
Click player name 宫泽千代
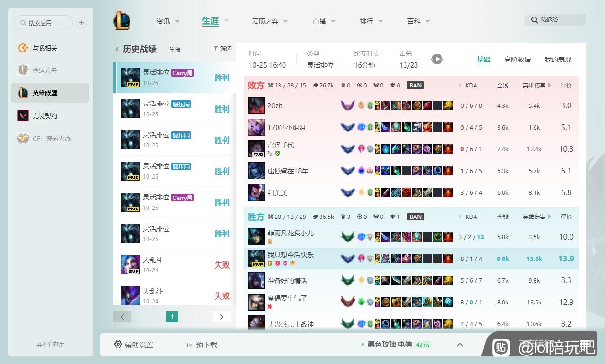[281, 145]
